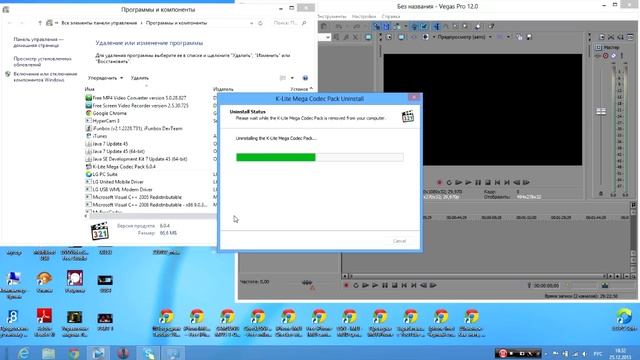Click Stop in the timeline transport bar
The image size is (640, 360).
394,285
